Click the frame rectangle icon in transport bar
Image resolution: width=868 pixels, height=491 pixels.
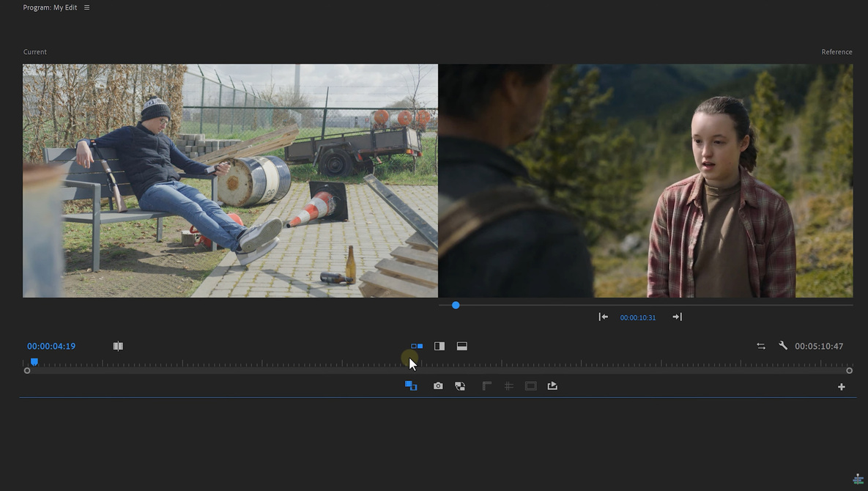point(531,386)
